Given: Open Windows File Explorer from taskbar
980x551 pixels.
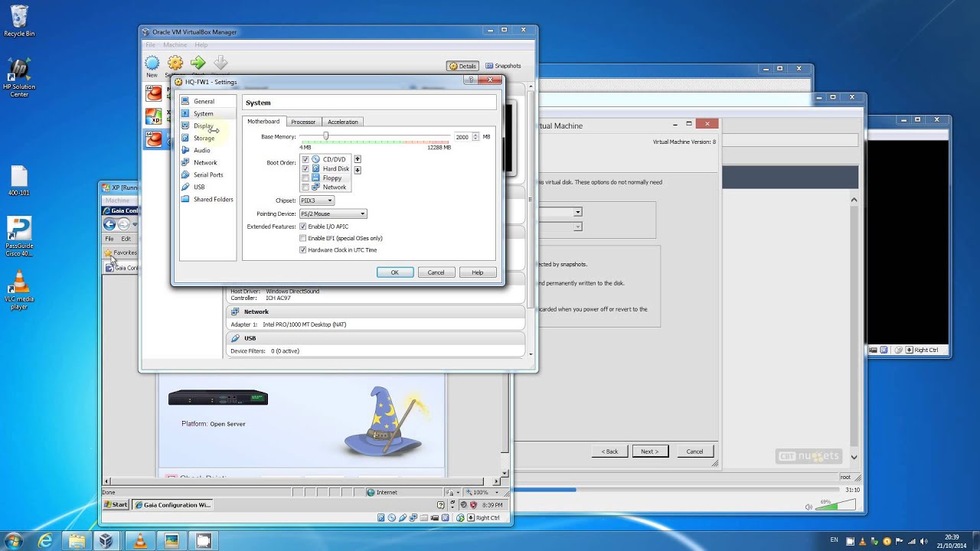Looking at the screenshot, I should tap(77, 541).
